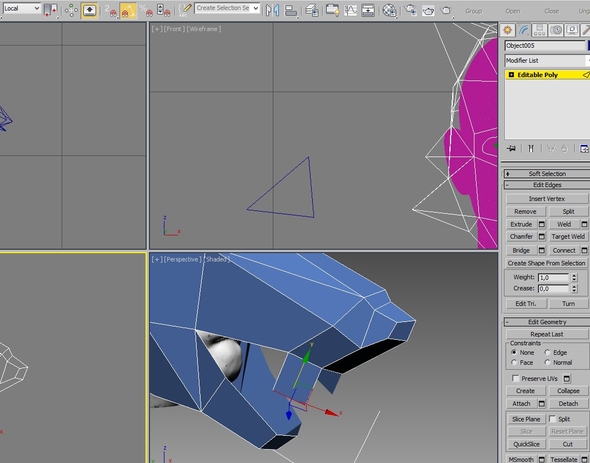Open the Extrude settings box
Screen dimensions: 590x463
[541, 224]
